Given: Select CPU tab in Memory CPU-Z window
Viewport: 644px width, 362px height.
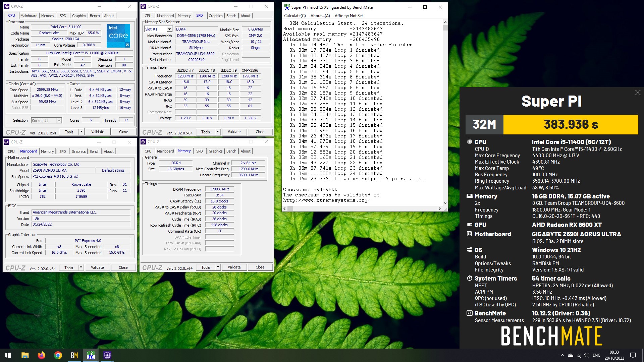Looking at the screenshot, I should click(148, 151).
